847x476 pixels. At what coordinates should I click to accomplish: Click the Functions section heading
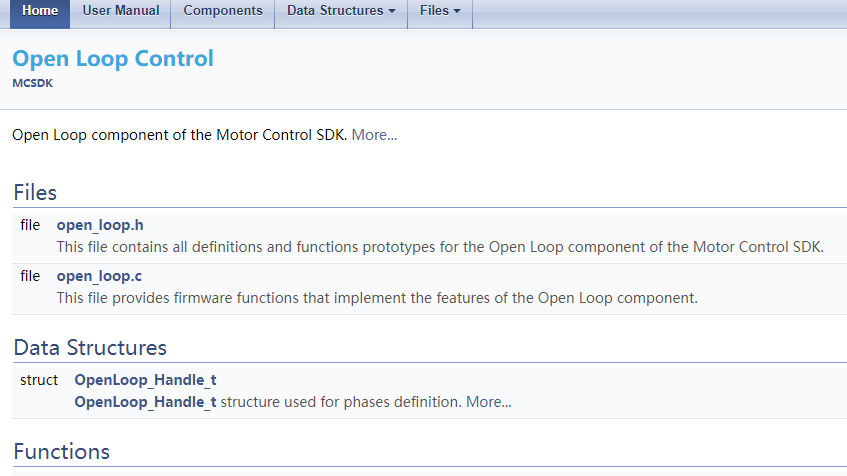click(62, 452)
